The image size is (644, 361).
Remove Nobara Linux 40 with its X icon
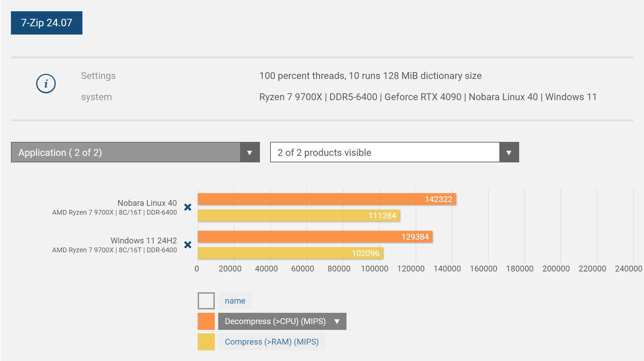[x=188, y=207]
